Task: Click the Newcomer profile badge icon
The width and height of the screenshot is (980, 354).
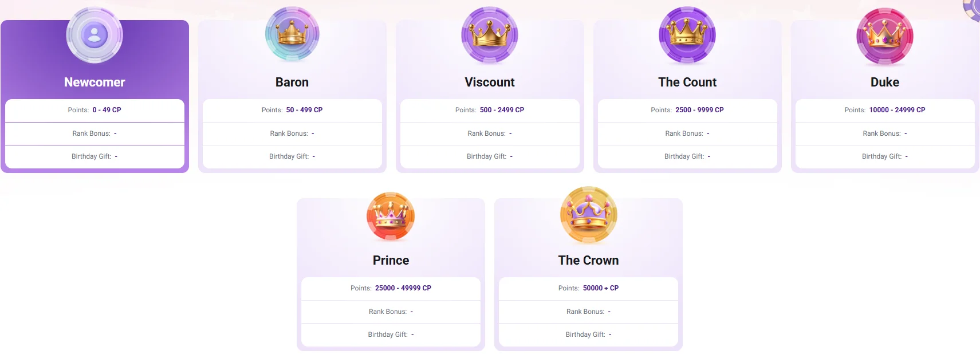Action: (94, 35)
